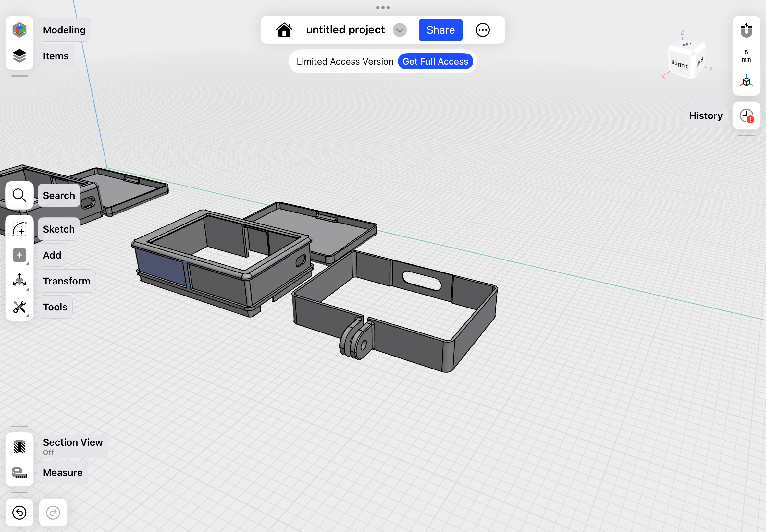Toggle Section View icon

click(x=19, y=446)
